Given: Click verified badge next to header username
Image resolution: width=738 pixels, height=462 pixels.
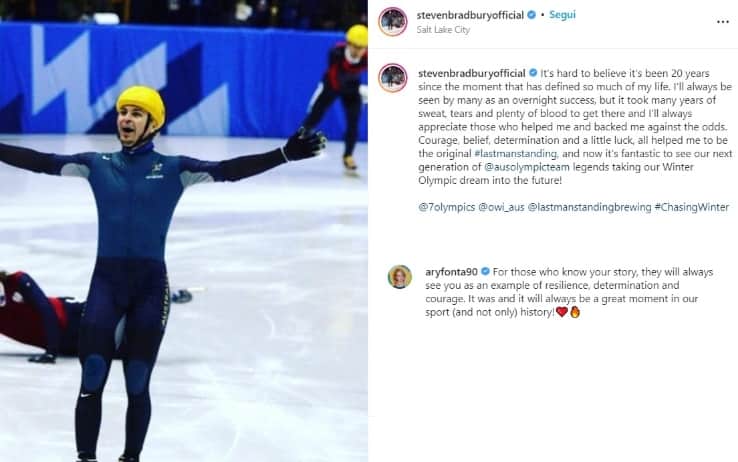Looking at the screenshot, I should (531, 15).
